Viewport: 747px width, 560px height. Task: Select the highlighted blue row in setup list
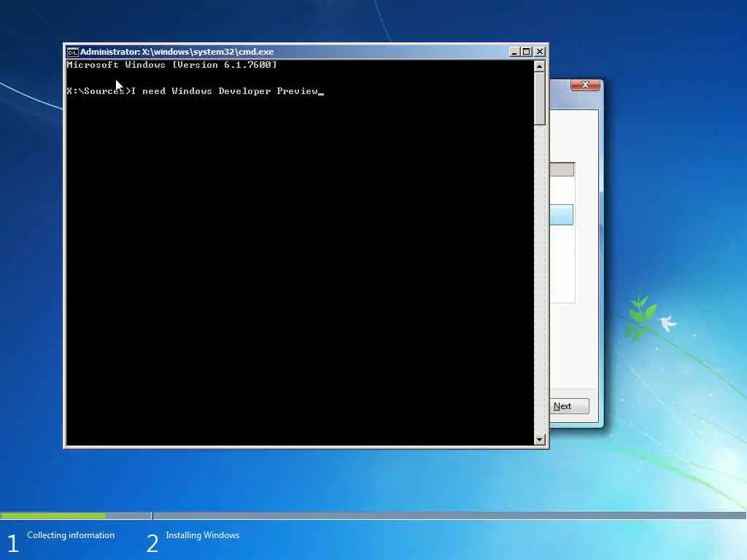561,215
